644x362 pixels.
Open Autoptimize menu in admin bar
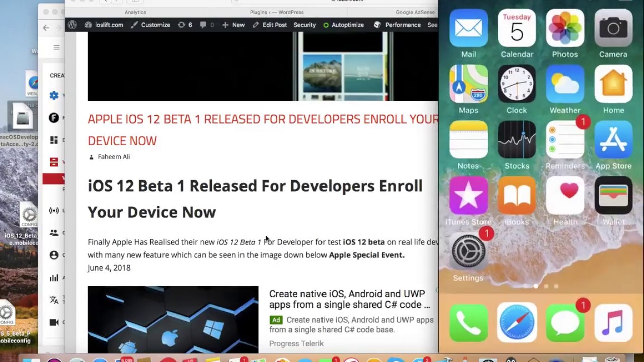pos(343,25)
